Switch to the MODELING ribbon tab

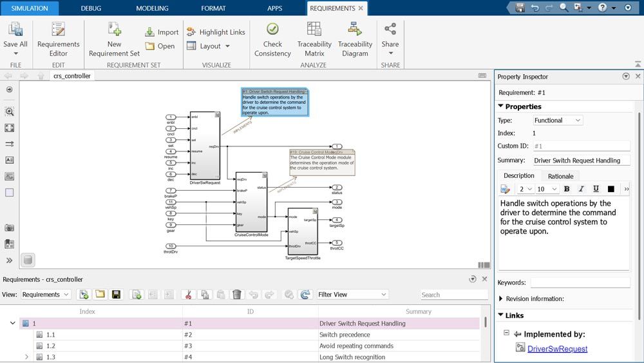[152, 8]
